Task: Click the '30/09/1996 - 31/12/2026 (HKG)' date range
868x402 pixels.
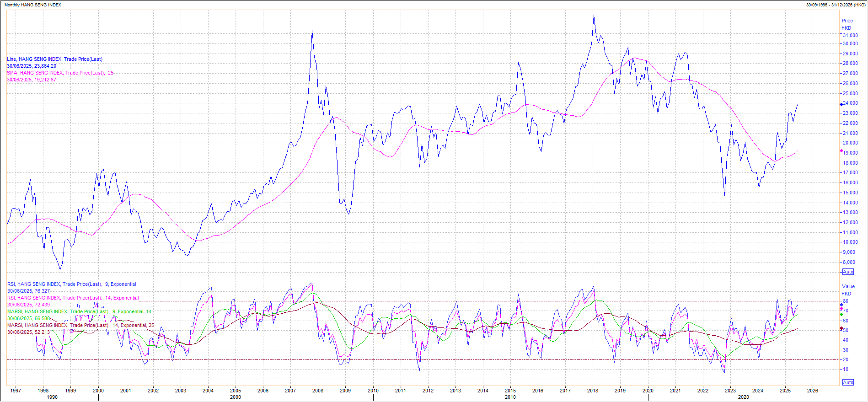Action: 835,5
